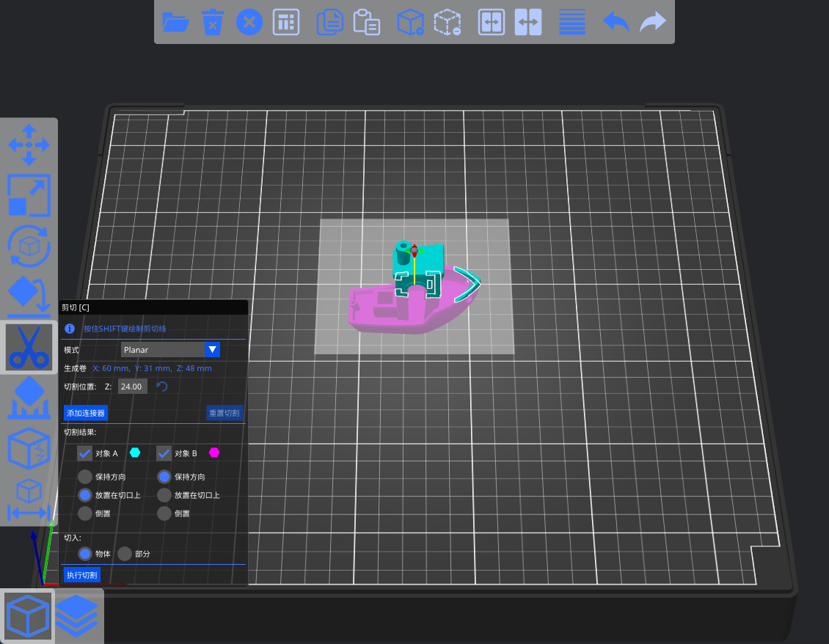Select the 部分 cut-into option
This screenshot has width=829, height=644.
click(125, 554)
